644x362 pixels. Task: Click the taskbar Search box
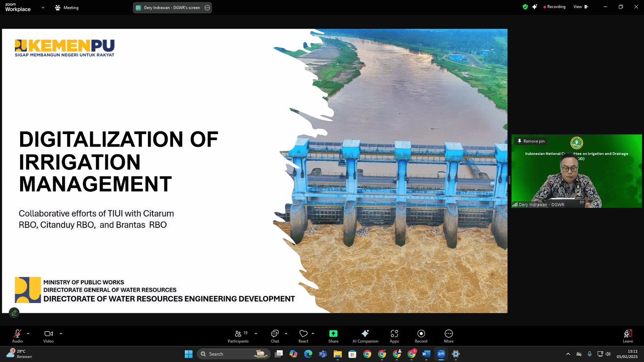[233, 354]
